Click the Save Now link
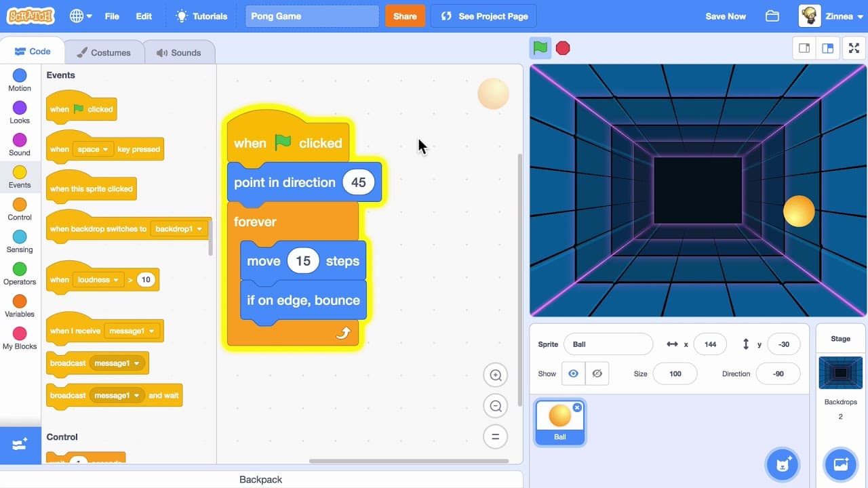Screen dimensions: 868x488 (x=725, y=16)
